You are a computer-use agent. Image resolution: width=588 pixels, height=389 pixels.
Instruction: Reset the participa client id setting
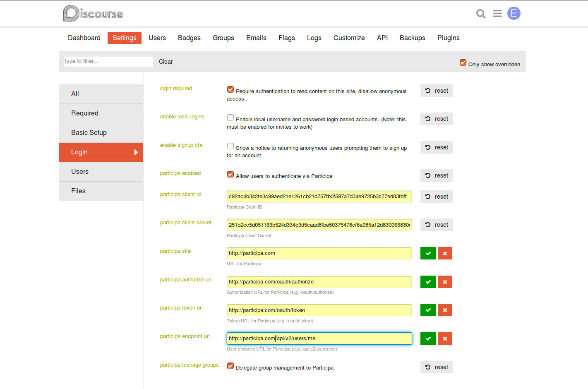(x=437, y=197)
